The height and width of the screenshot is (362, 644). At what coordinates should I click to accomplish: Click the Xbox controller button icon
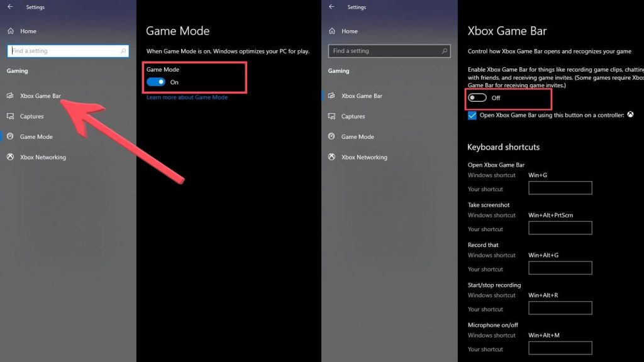click(x=630, y=114)
